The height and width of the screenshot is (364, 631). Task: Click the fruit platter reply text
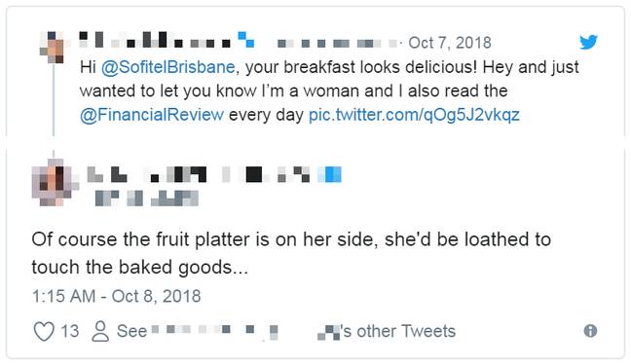[291, 253]
